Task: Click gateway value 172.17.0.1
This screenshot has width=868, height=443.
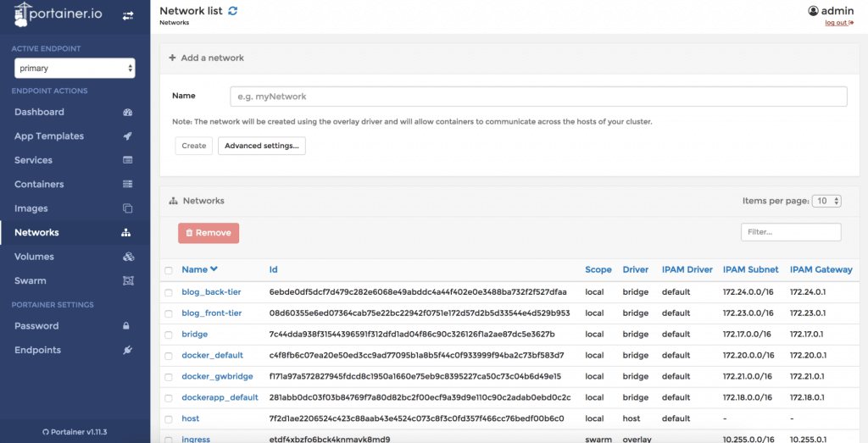Action: click(x=807, y=334)
